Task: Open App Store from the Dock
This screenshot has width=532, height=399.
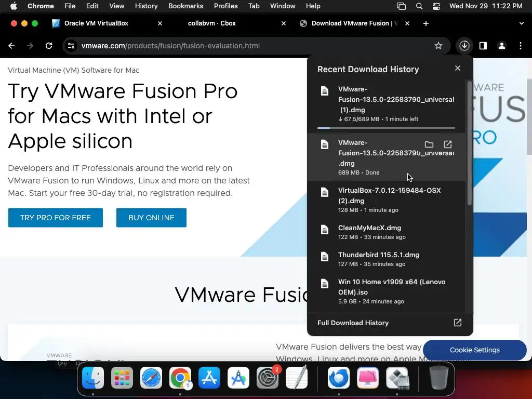Action: [x=209, y=378]
